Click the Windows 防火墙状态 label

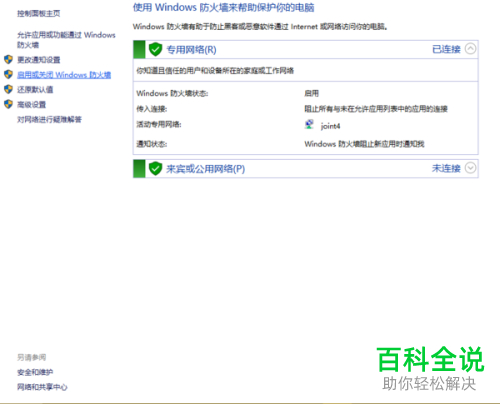coord(172,93)
